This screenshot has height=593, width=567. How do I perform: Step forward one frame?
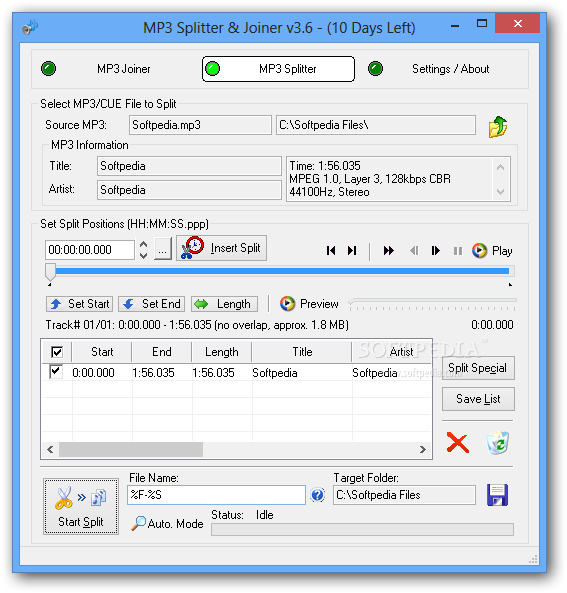click(x=435, y=250)
